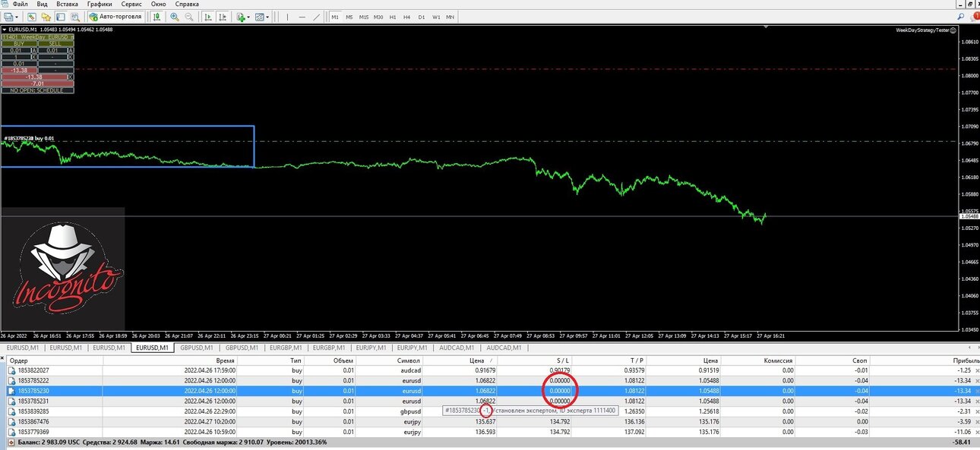This screenshot has height=450, width=980.
Task: Expand the EURUSD,M1 chart title triangle
Action: pos(5,30)
